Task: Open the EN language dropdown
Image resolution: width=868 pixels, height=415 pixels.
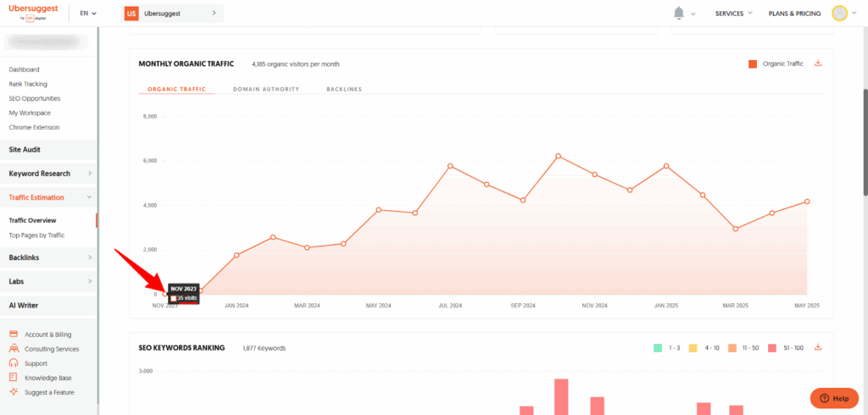Action: tap(87, 14)
